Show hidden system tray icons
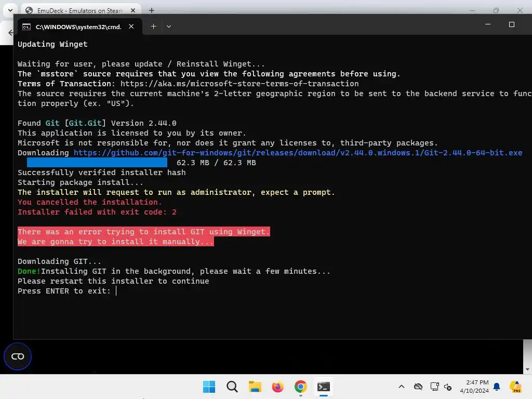 pyautogui.click(x=402, y=387)
